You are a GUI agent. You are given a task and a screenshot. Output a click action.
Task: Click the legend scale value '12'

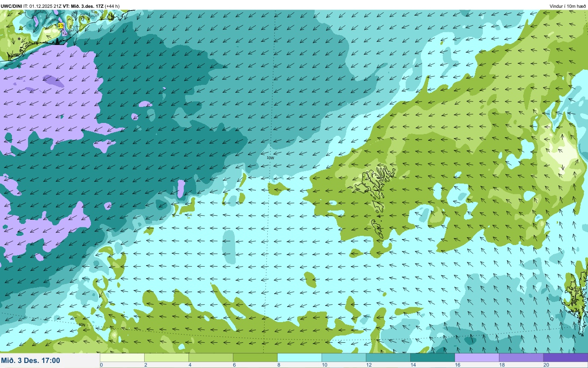[368, 365]
